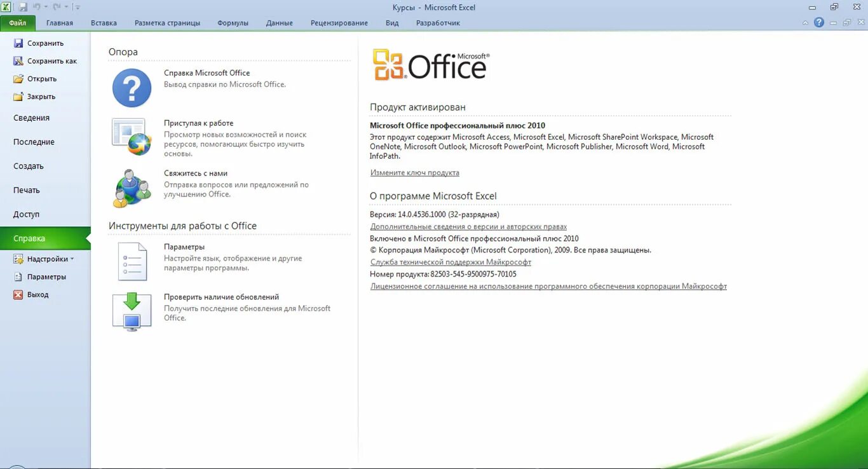
Task: Open the Лицензионное соглашение license link
Action: pos(548,287)
